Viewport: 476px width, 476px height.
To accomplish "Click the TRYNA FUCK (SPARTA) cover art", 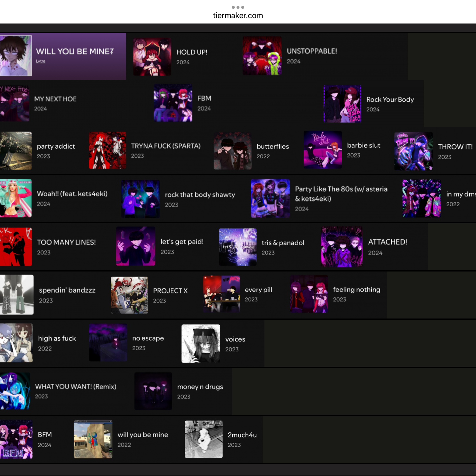I will click(x=108, y=150).
